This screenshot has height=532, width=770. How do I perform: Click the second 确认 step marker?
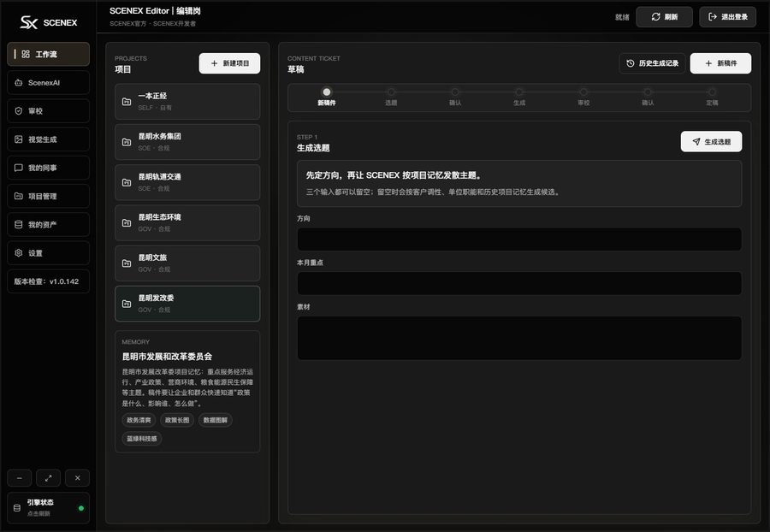(x=648, y=92)
